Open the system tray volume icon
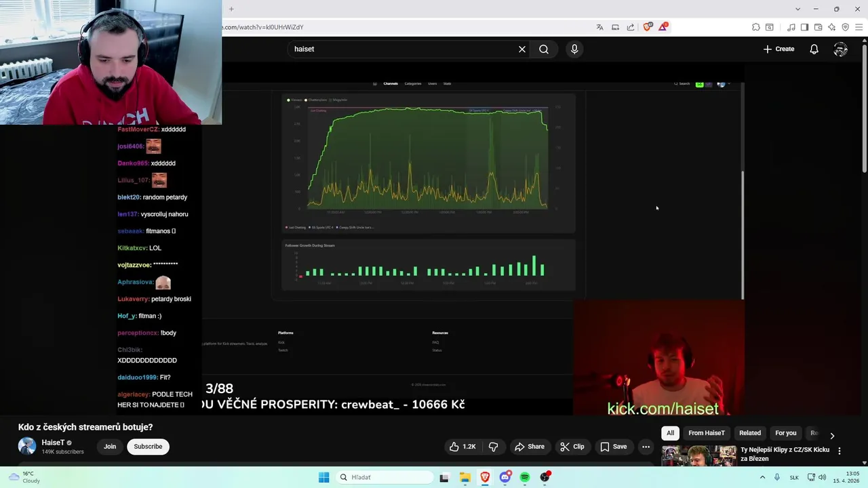The image size is (868, 488). [823, 477]
